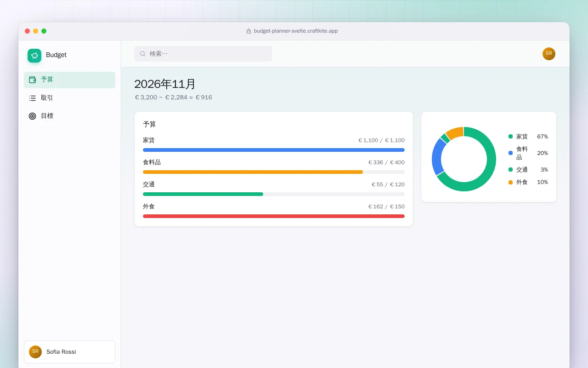Click the Budget piggy bank logo icon
The width and height of the screenshot is (588, 368).
click(x=34, y=56)
